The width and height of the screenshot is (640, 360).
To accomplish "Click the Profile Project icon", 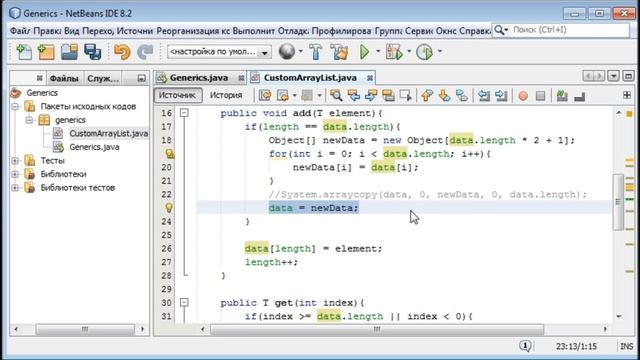I will pos(424,52).
